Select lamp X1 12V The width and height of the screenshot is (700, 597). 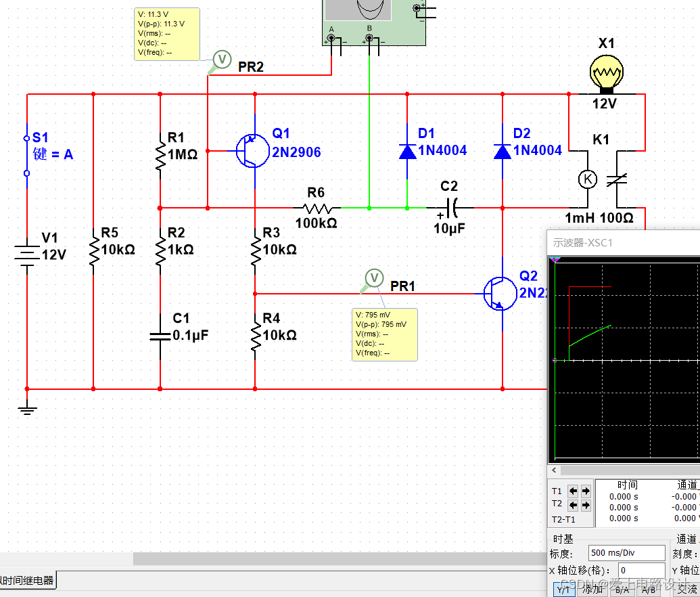click(x=606, y=74)
